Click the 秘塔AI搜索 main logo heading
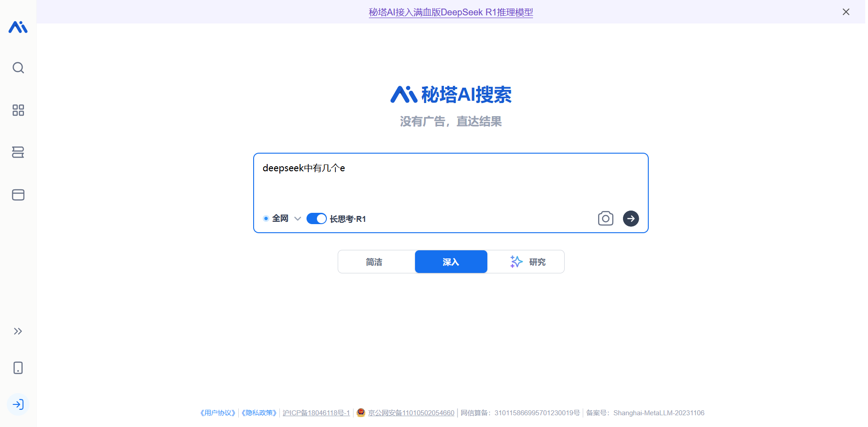This screenshot has width=868, height=427. click(451, 94)
